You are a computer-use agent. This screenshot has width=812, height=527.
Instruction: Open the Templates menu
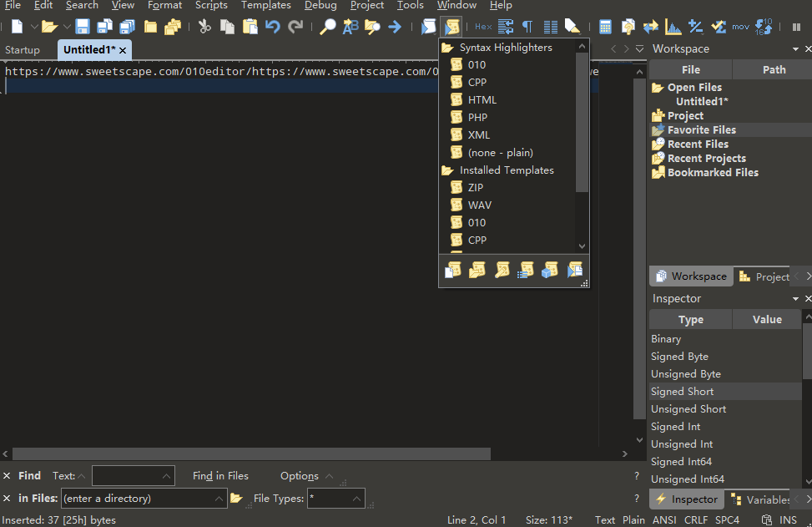click(x=265, y=5)
